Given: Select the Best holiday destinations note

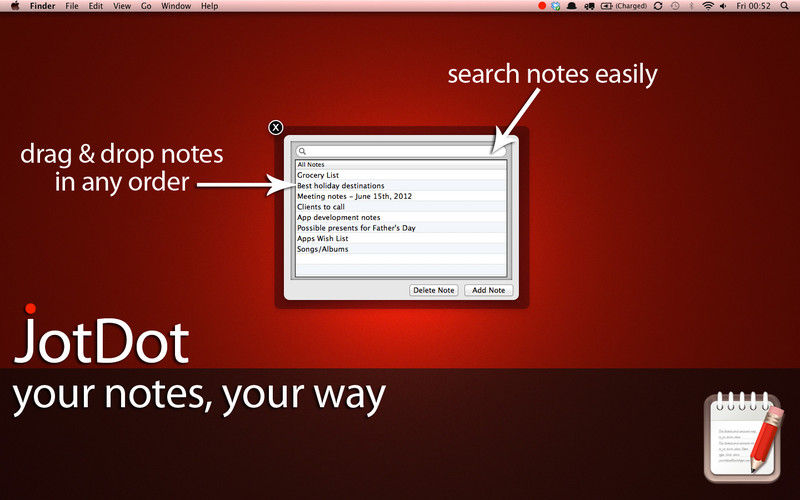Looking at the screenshot, I should (401, 186).
